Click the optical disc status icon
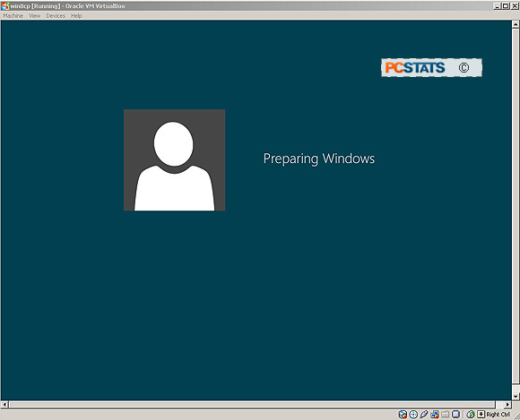520x420 pixels. [x=413, y=415]
